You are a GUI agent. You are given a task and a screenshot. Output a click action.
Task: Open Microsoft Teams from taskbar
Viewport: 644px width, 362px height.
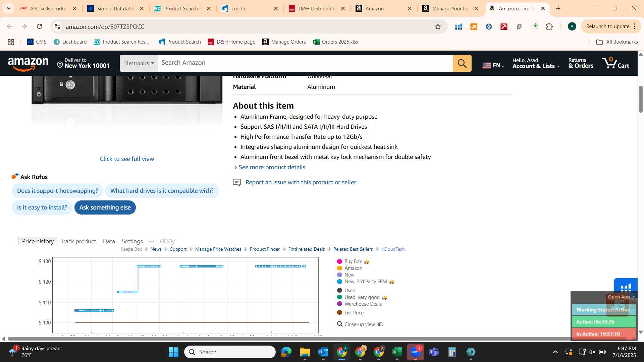(x=434, y=352)
